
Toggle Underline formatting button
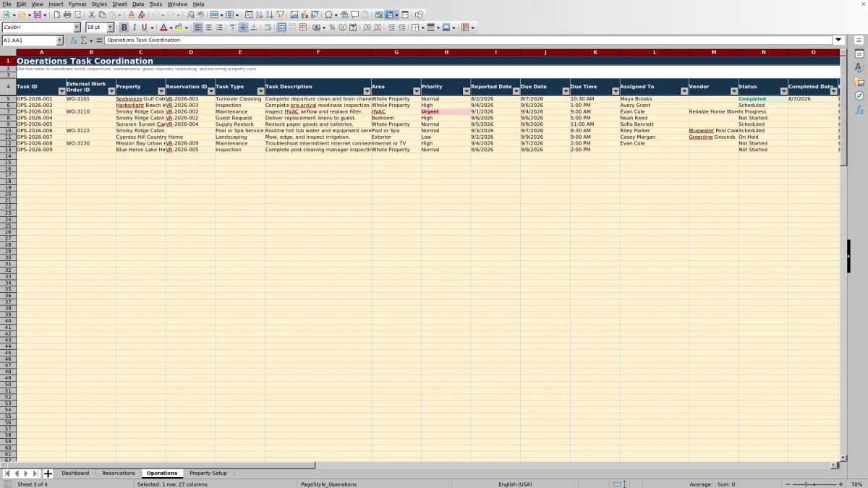[145, 27]
